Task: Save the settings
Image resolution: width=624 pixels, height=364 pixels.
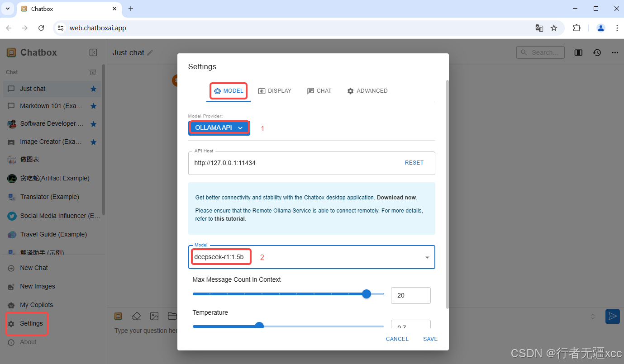Action: tap(430, 339)
